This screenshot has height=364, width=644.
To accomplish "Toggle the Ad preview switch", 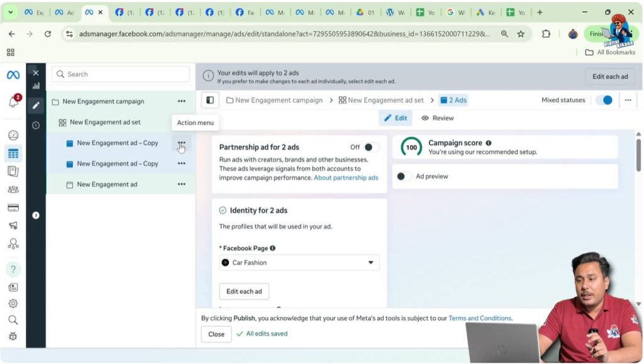I will (403, 177).
